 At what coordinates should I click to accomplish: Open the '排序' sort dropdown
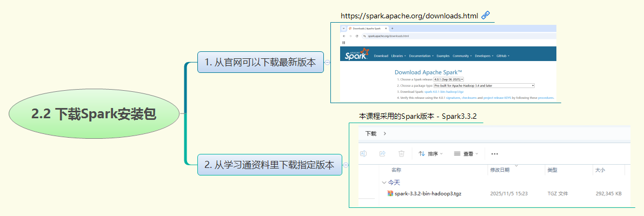coord(430,154)
